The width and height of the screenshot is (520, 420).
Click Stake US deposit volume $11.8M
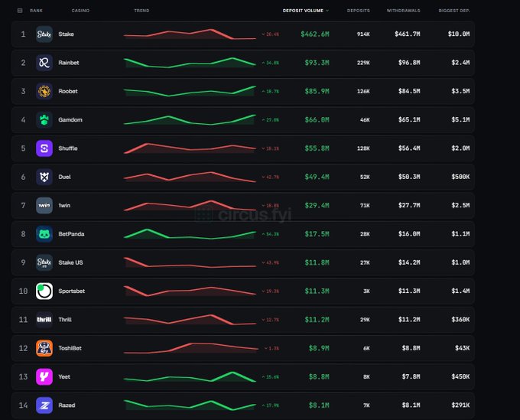pyautogui.click(x=317, y=262)
